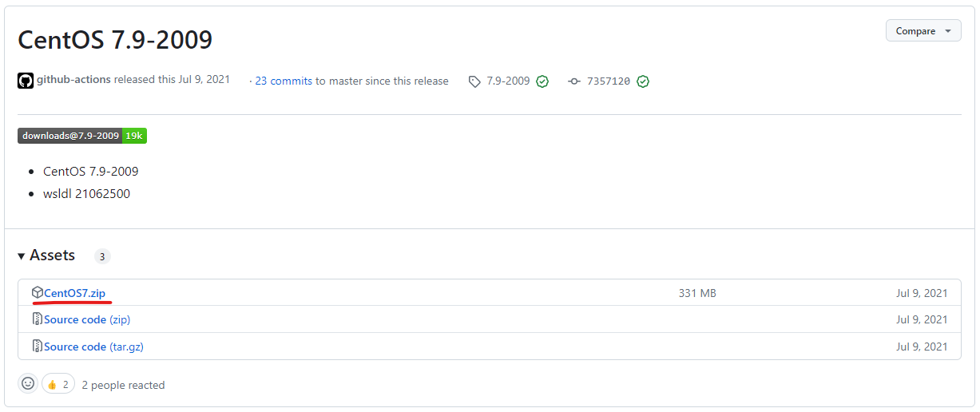Click the downloads@7.9-2009 19k badge
The width and height of the screenshot is (980, 412).
pyautogui.click(x=82, y=136)
